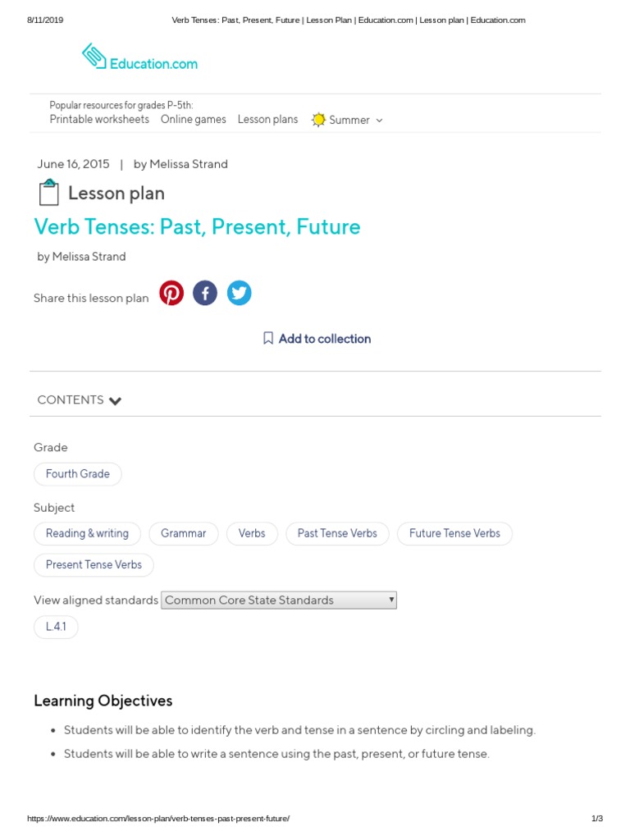The width and height of the screenshot is (630, 840).
Task: Click the Past Tense Verbs tag
Action: click(x=337, y=533)
